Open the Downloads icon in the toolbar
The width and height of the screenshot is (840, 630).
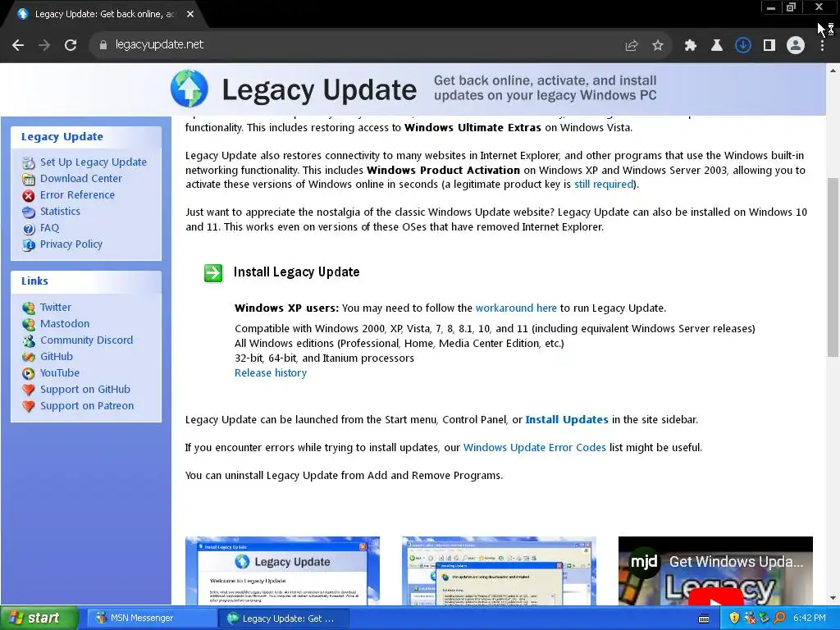point(743,46)
